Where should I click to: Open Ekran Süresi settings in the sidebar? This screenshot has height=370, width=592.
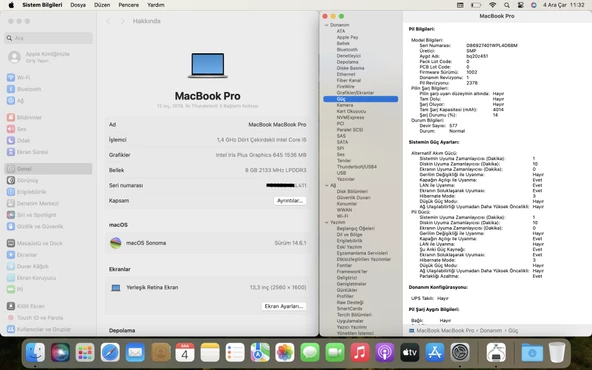[x=28, y=152]
